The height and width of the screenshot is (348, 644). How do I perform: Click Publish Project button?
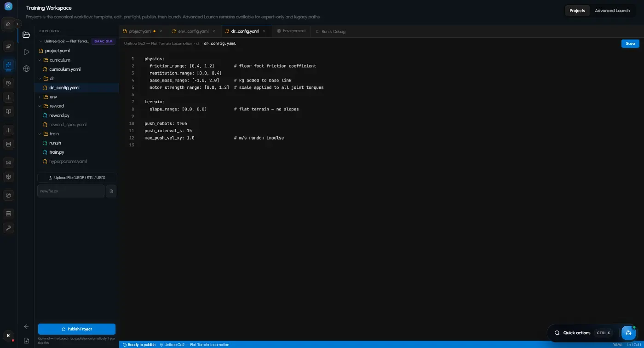pos(77,329)
